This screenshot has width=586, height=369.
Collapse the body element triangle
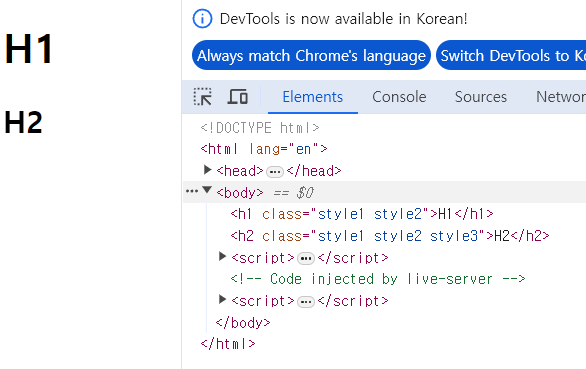coord(207,190)
